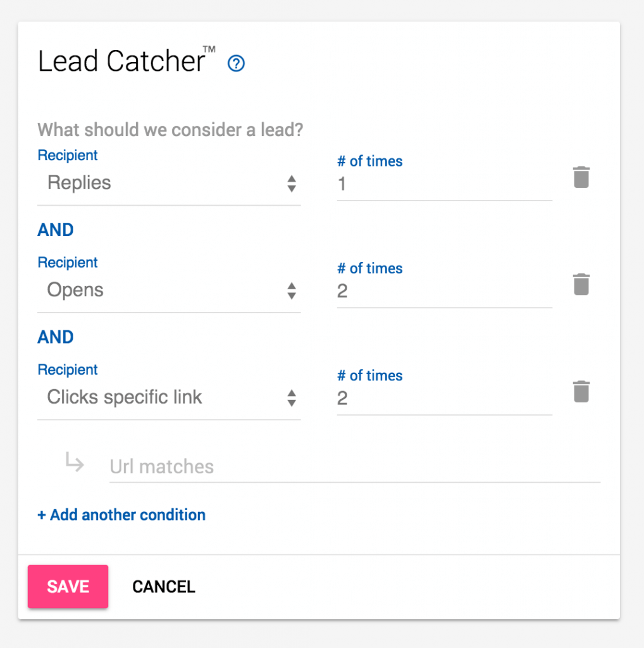Save the lead conditions
This screenshot has height=648, width=644.
click(68, 587)
